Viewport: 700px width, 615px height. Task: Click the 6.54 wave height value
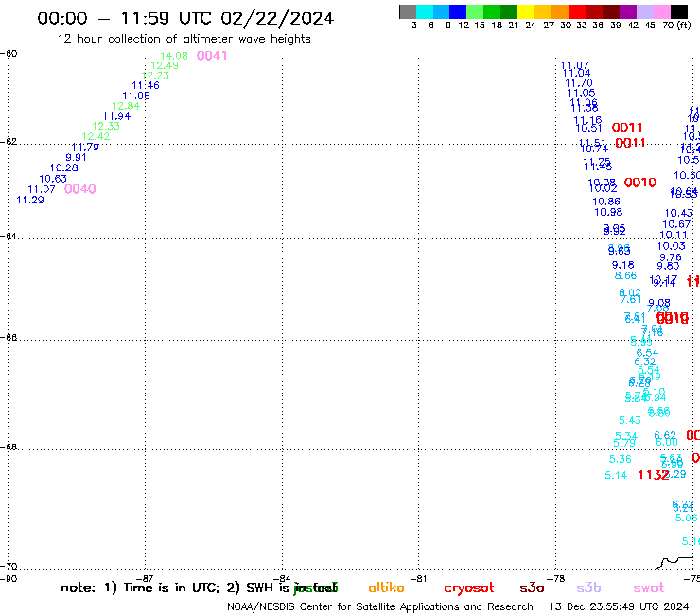(x=647, y=353)
